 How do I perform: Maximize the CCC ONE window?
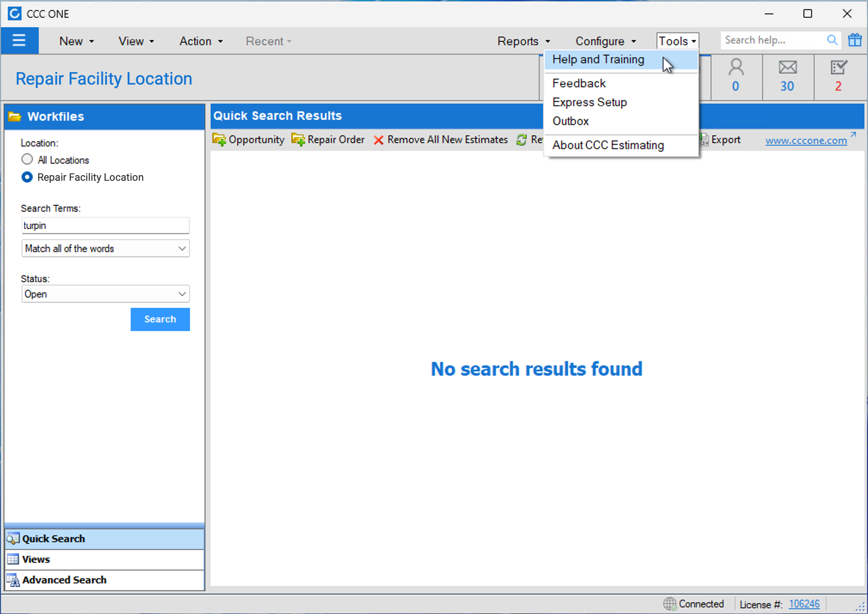tap(808, 14)
